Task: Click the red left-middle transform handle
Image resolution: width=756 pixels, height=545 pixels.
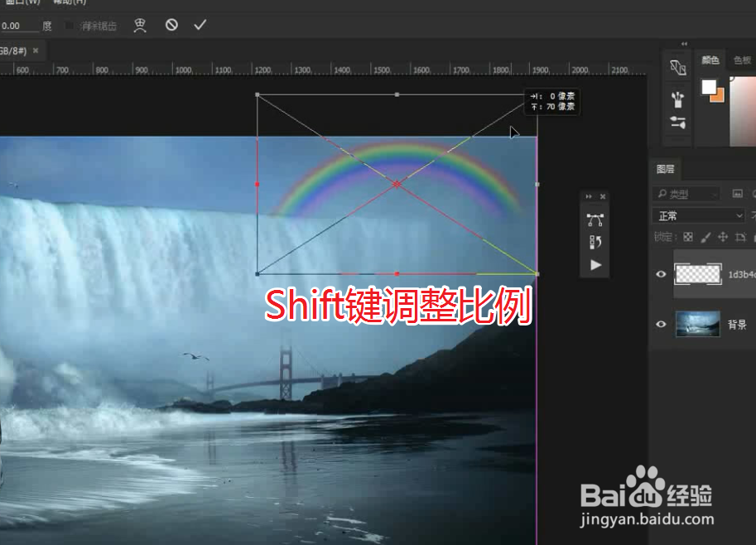Action: click(x=258, y=184)
